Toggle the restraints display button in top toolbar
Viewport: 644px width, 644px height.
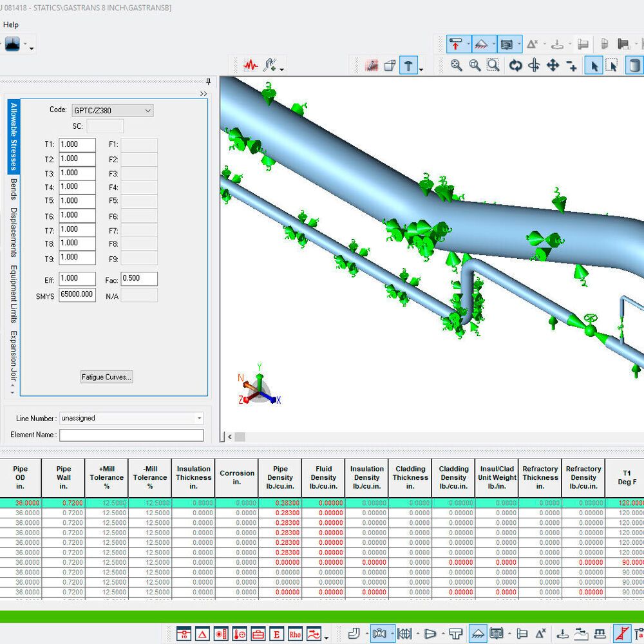point(456,44)
